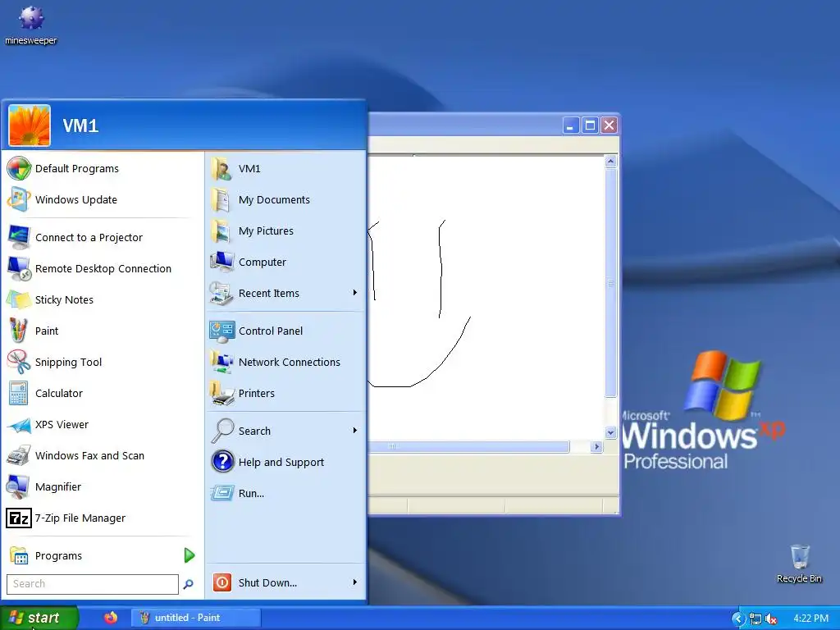This screenshot has width=840, height=630.
Task: Click the start button
Action: click(39, 618)
